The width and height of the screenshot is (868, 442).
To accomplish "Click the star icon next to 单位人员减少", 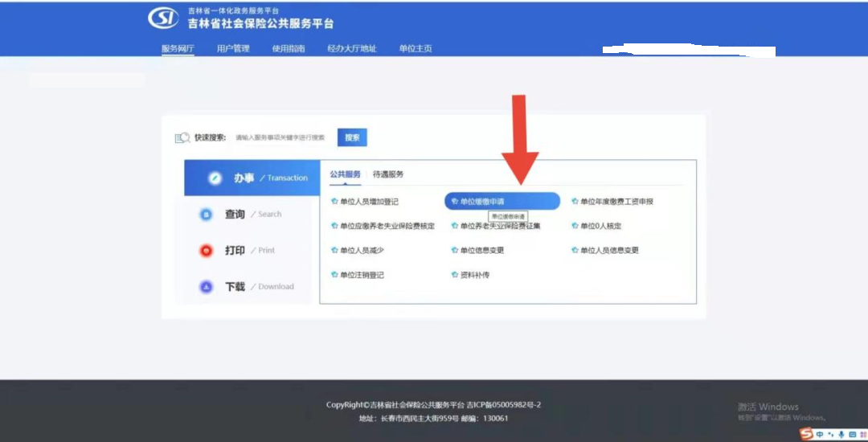I will 334,251.
